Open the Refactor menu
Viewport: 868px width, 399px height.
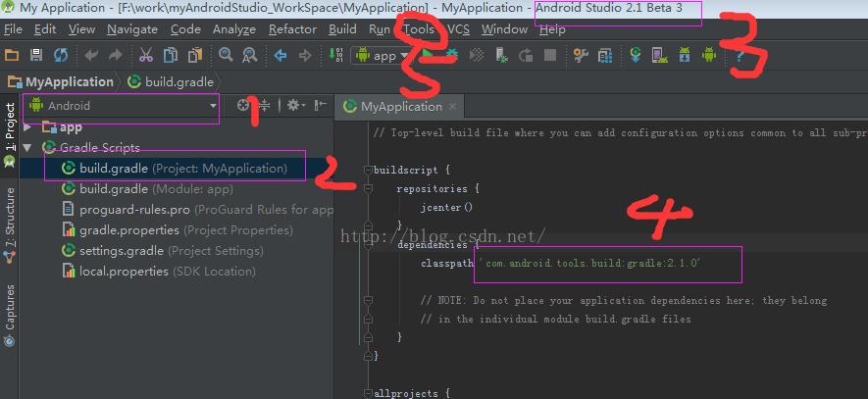click(x=292, y=29)
